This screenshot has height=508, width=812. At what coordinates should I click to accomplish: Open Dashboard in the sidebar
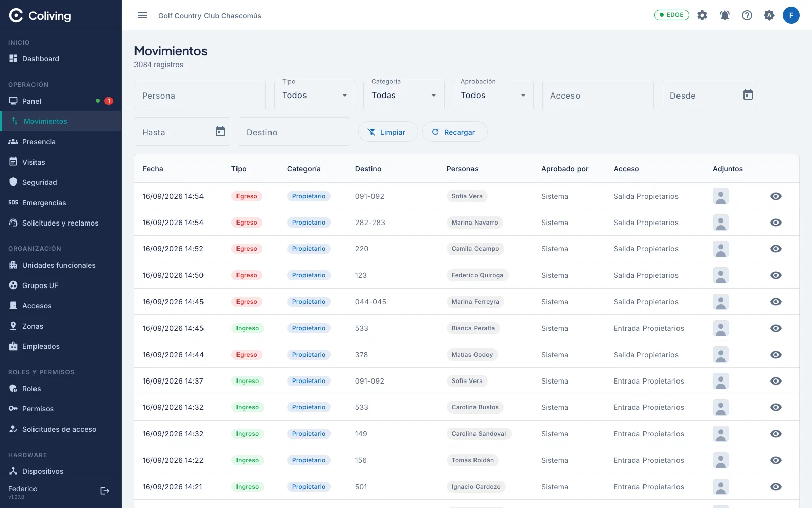[x=61, y=59]
